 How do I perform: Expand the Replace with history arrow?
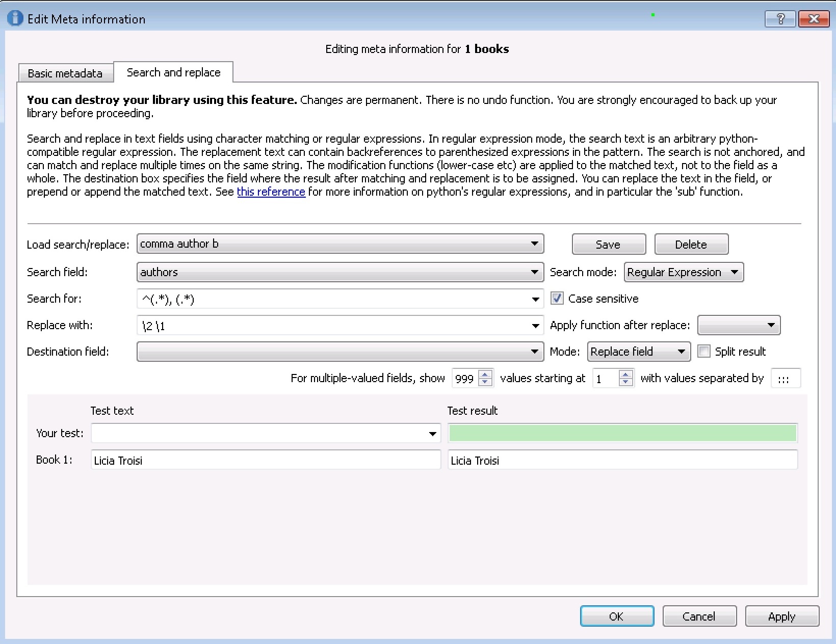point(535,326)
